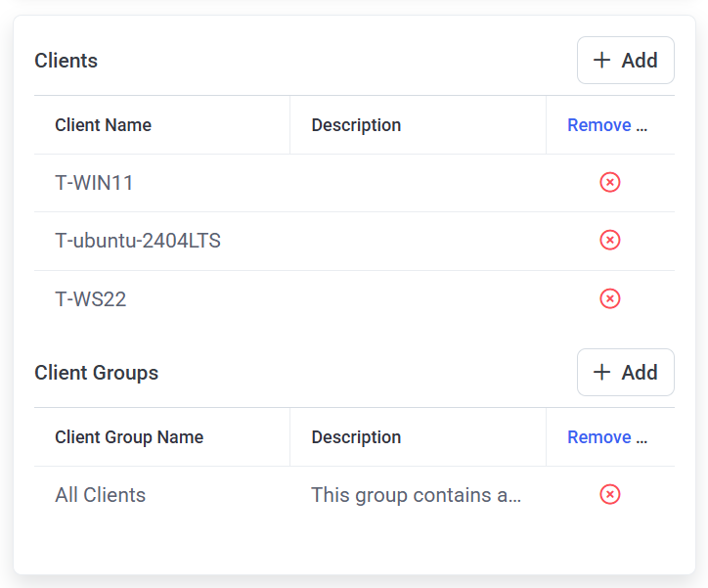
Task: Sort by Client Group Name column header
Action: coord(129,437)
